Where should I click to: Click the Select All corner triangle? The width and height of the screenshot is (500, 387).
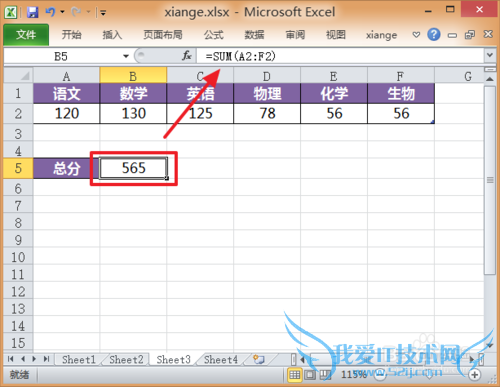point(18,76)
